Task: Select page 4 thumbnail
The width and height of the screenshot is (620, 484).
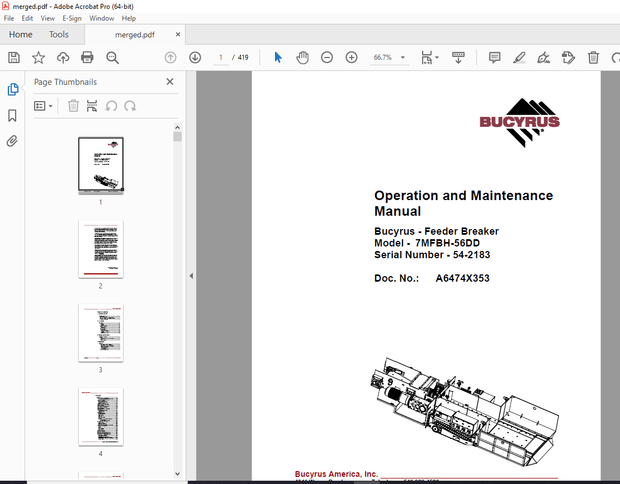Action: coord(101,417)
